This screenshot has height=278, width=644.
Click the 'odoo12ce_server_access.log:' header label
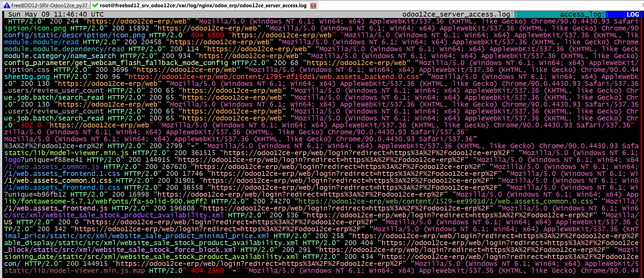tap(458, 14)
